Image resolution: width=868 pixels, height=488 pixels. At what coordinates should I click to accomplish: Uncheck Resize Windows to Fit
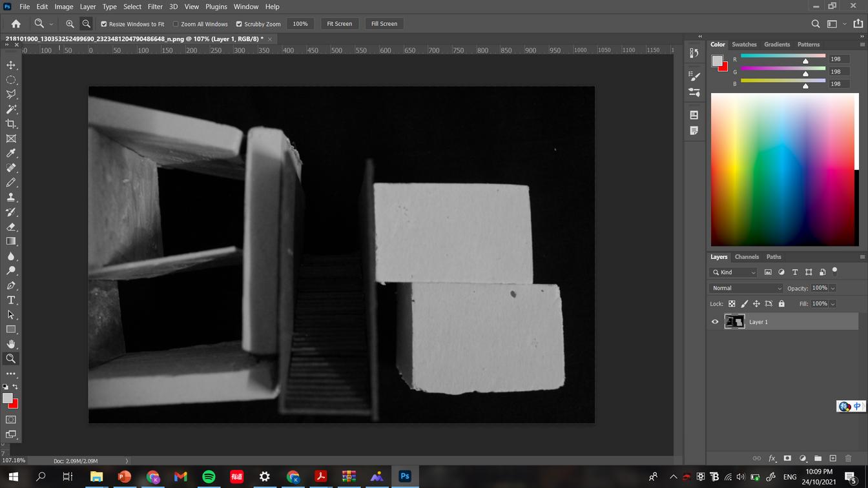[x=104, y=24]
